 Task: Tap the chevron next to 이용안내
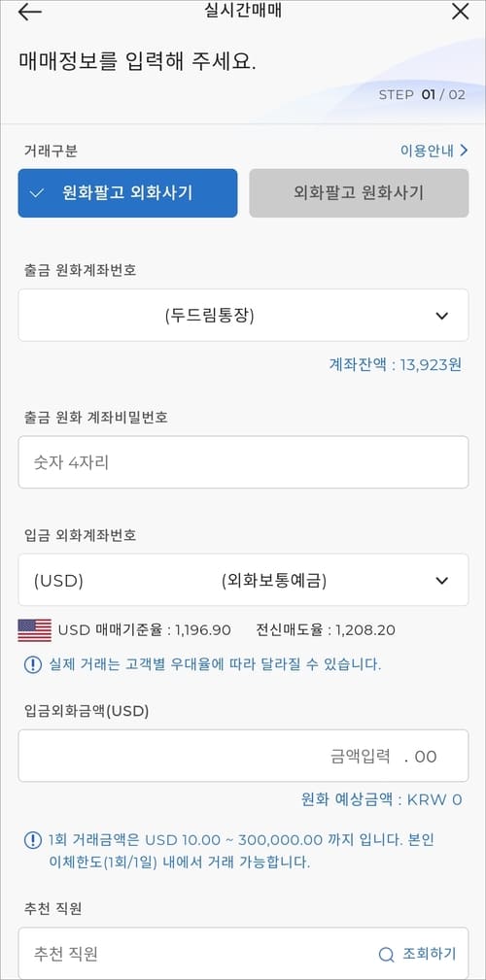(x=464, y=150)
